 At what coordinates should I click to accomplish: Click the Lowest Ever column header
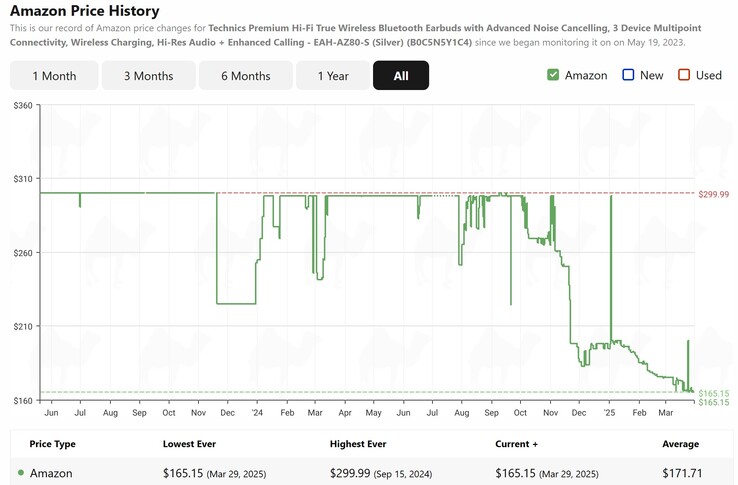tap(189, 444)
